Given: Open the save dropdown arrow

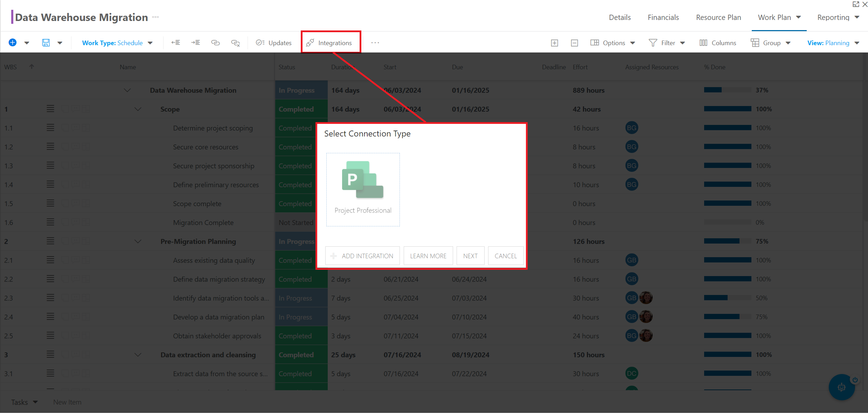Looking at the screenshot, I should (x=60, y=43).
